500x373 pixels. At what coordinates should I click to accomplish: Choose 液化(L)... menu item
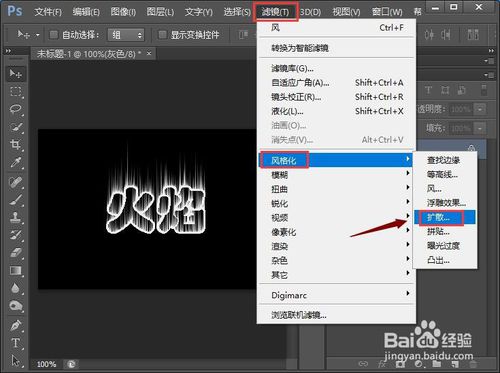[337, 111]
